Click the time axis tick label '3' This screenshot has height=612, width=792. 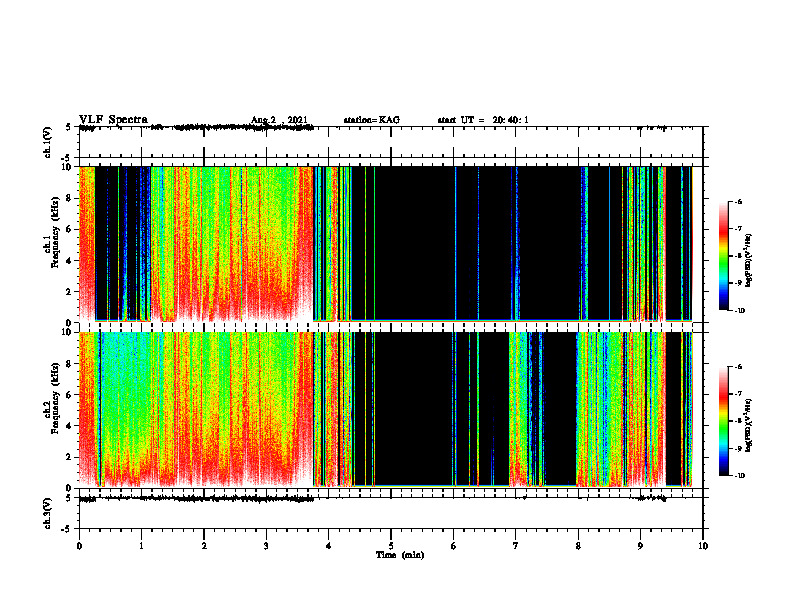266,546
